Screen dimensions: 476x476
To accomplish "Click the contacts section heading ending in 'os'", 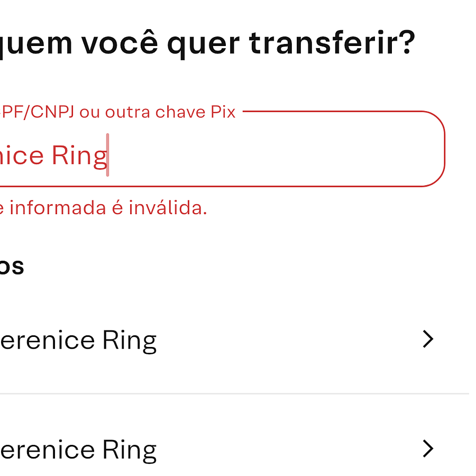I will click(12, 267).
